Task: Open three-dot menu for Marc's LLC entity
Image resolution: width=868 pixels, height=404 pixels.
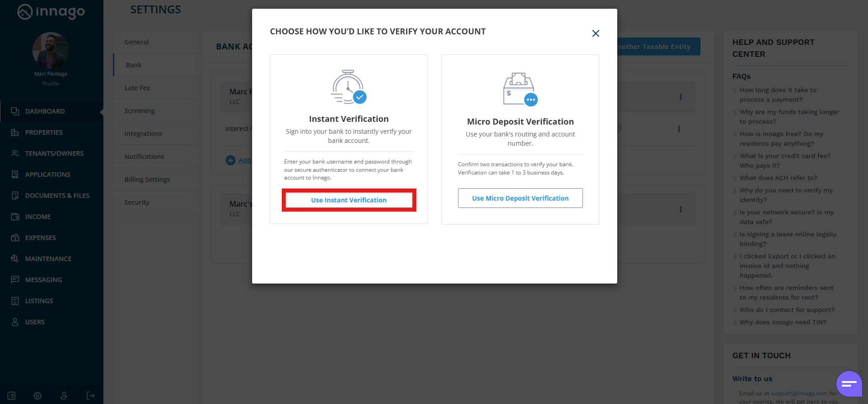Action: point(680,209)
